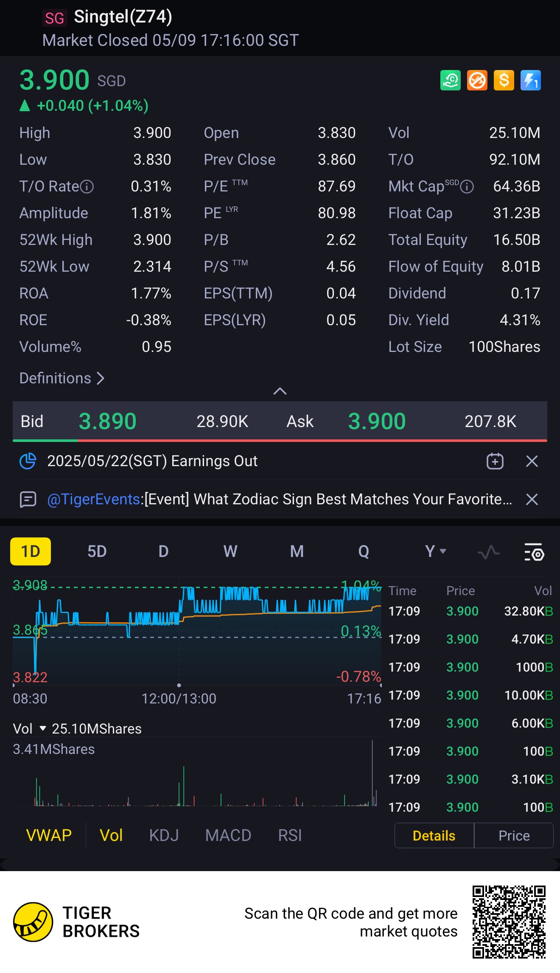560x973 pixels.
Task: Collapse the stock details panel
Action: click(280, 391)
